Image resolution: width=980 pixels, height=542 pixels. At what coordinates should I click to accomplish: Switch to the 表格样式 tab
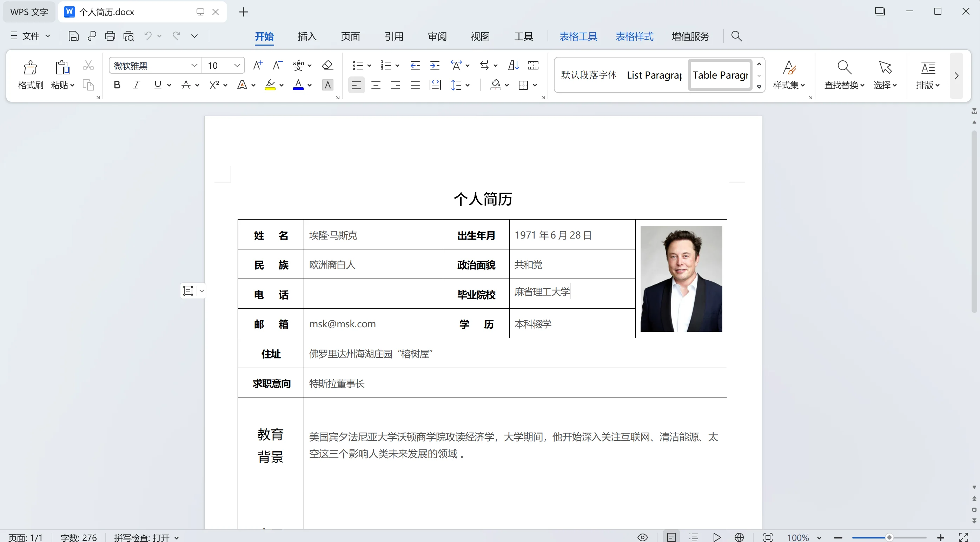(635, 36)
